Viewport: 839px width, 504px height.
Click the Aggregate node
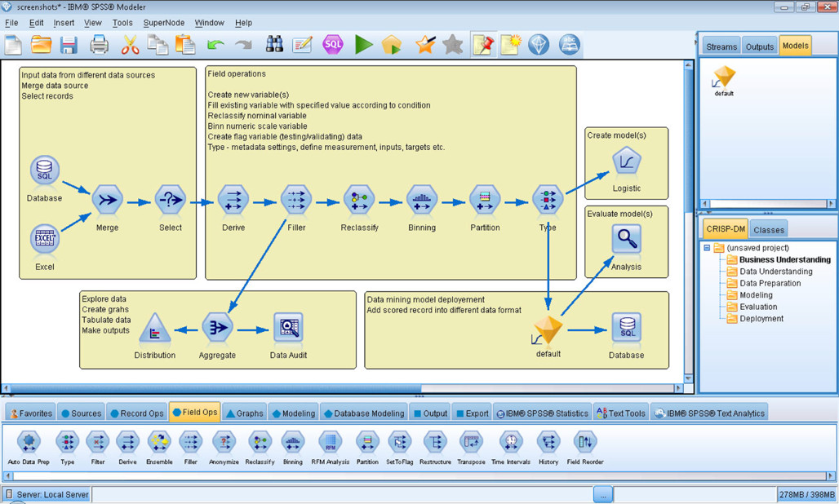coord(217,328)
